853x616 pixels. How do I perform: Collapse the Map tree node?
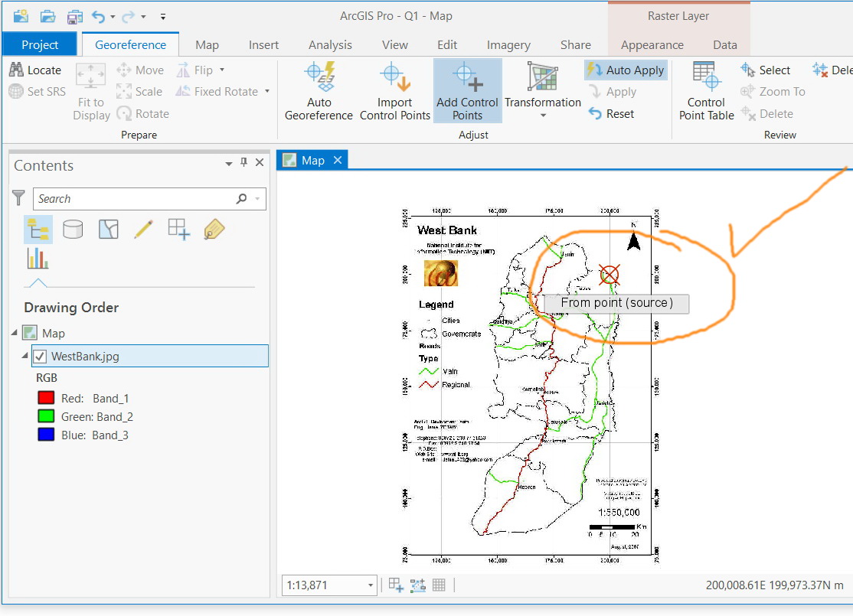tap(15, 333)
